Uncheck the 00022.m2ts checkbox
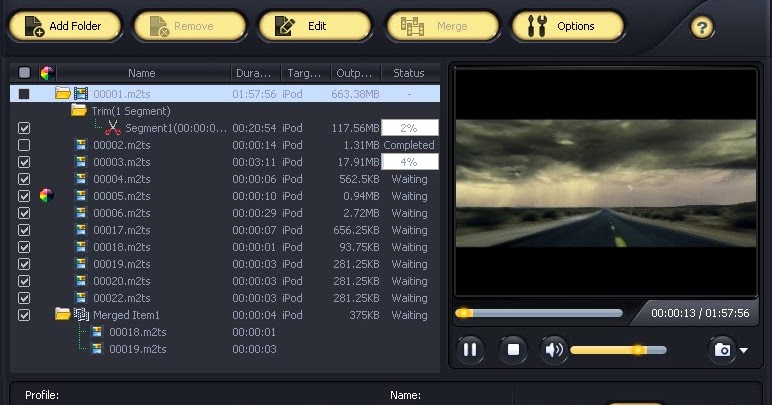772x405 pixels. 24,298
